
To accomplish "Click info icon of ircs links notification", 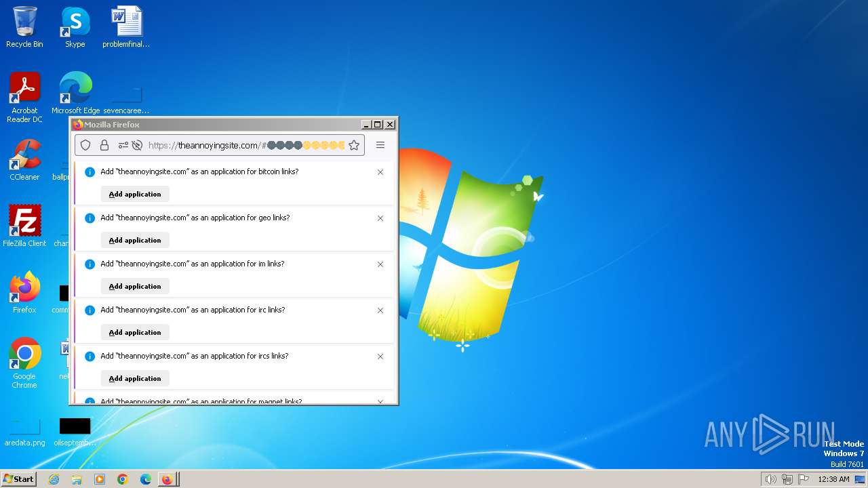I will pyautogui.click(x=90, y=357).
